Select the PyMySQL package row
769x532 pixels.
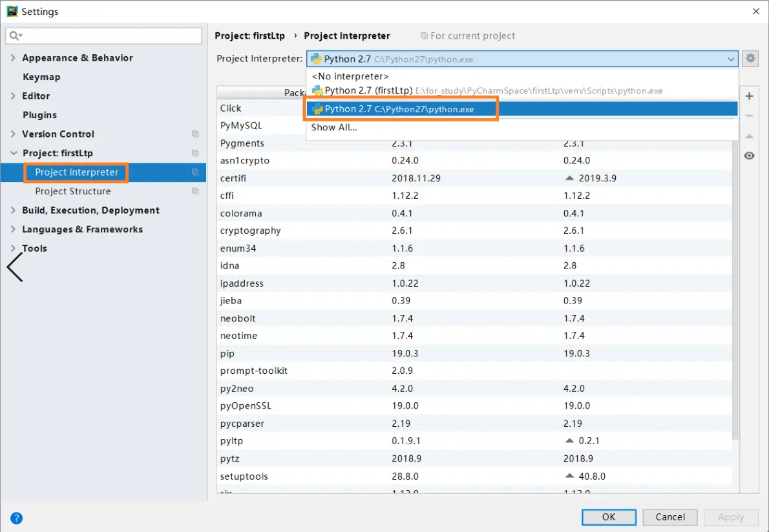point(262,125)
